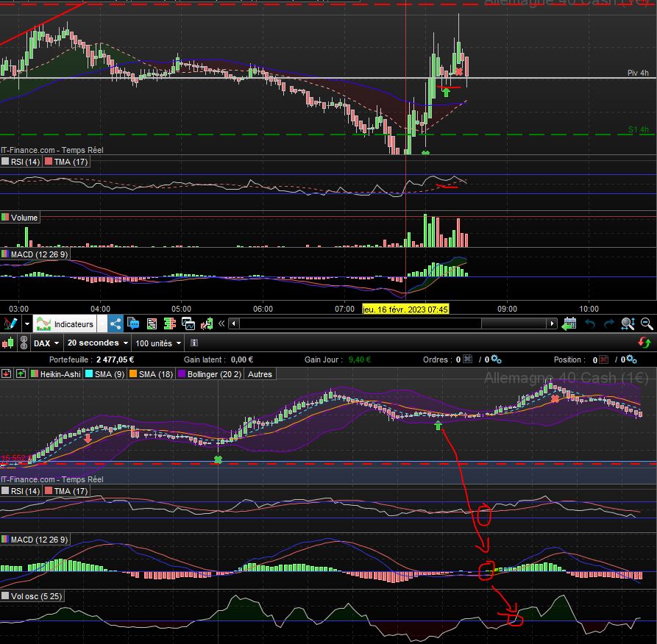Expand the arrow beside Indicateurs
The height and width of the screenshot is (644, 657).
click(x=102, y=323)
